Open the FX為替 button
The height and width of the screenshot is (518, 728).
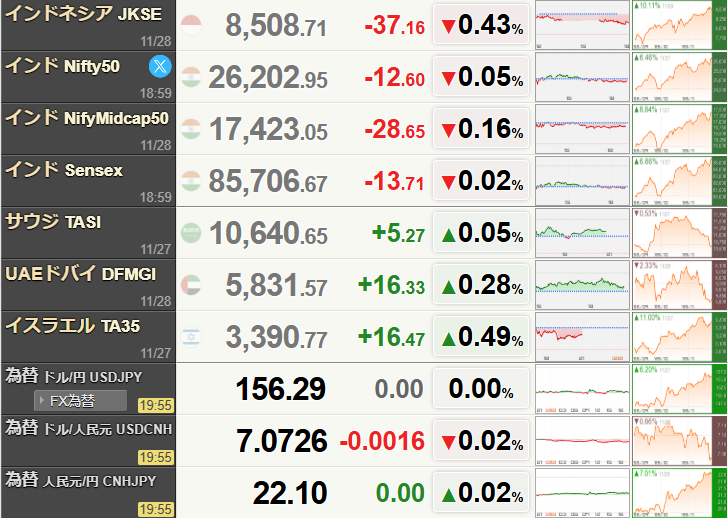[x=80, y=401]
